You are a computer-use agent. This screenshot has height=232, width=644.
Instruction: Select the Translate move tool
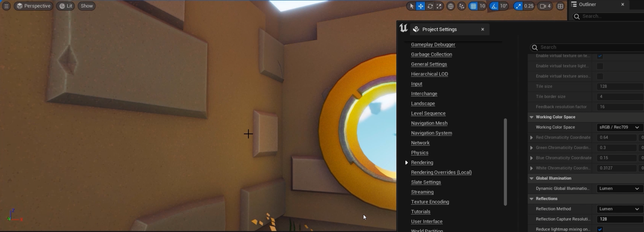[421, 6]
